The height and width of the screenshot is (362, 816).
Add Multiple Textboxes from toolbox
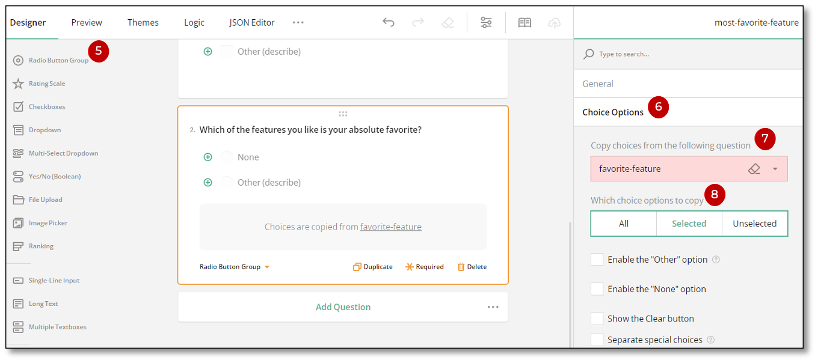point(49,327)
